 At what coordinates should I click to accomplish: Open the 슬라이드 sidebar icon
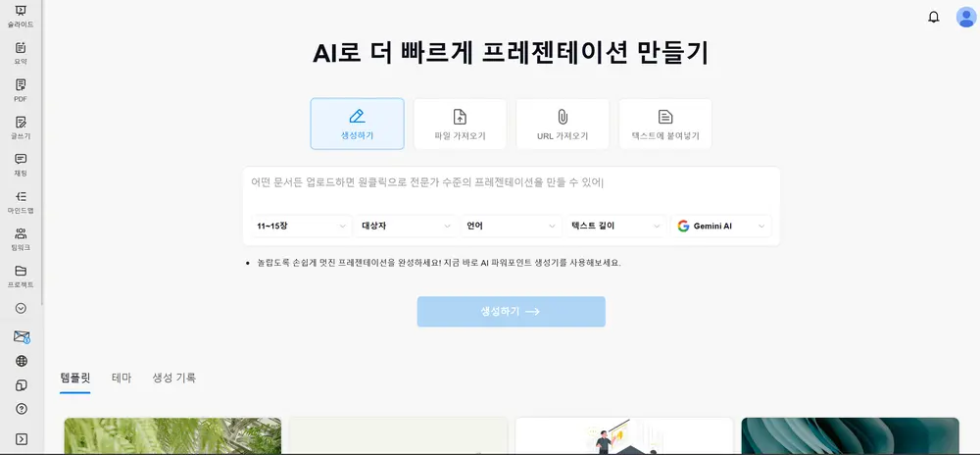(21, 16)
